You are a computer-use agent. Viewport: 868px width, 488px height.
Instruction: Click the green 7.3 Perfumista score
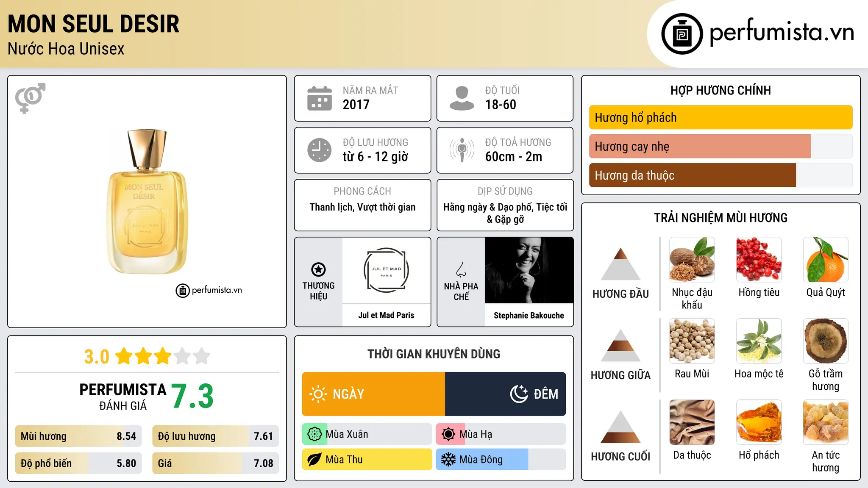192,396
